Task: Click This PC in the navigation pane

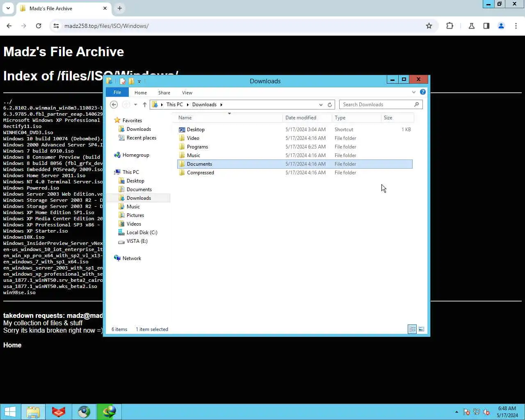Action: click(130, 172)
